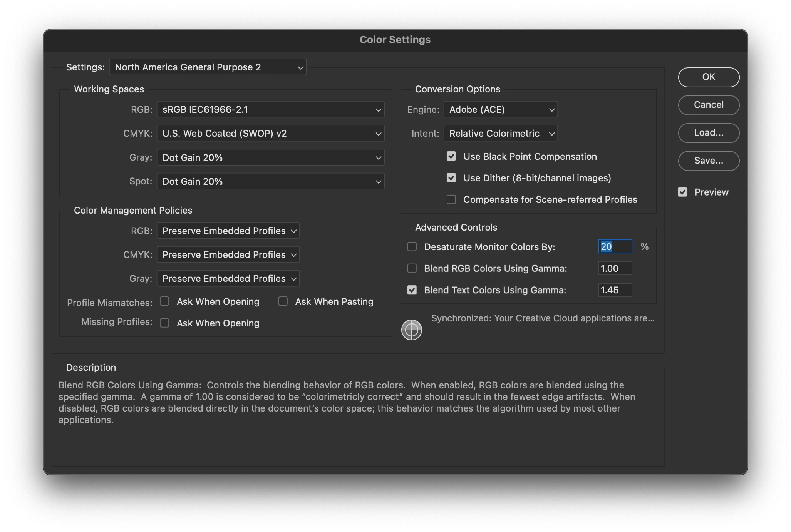Uncheck Use Dither option
Image resolution: width=791 pixels, height=532 pixels.
coord(451,178)
